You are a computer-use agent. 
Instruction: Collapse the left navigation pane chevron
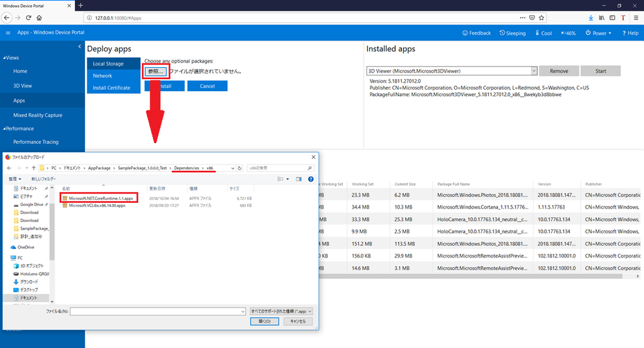80,46
